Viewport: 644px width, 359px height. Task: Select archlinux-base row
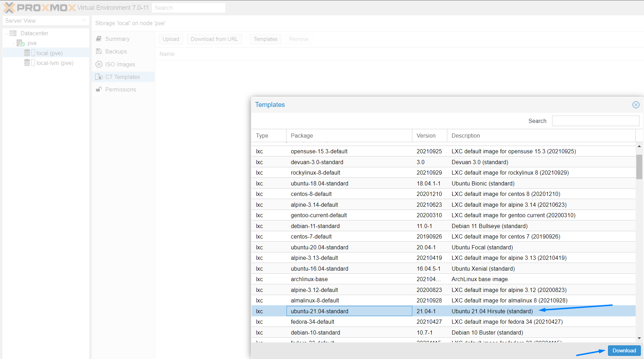point(443,279)
